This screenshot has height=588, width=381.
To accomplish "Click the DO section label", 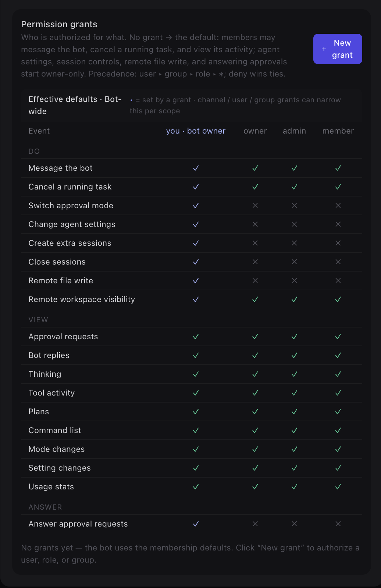I will click(34, 151).
